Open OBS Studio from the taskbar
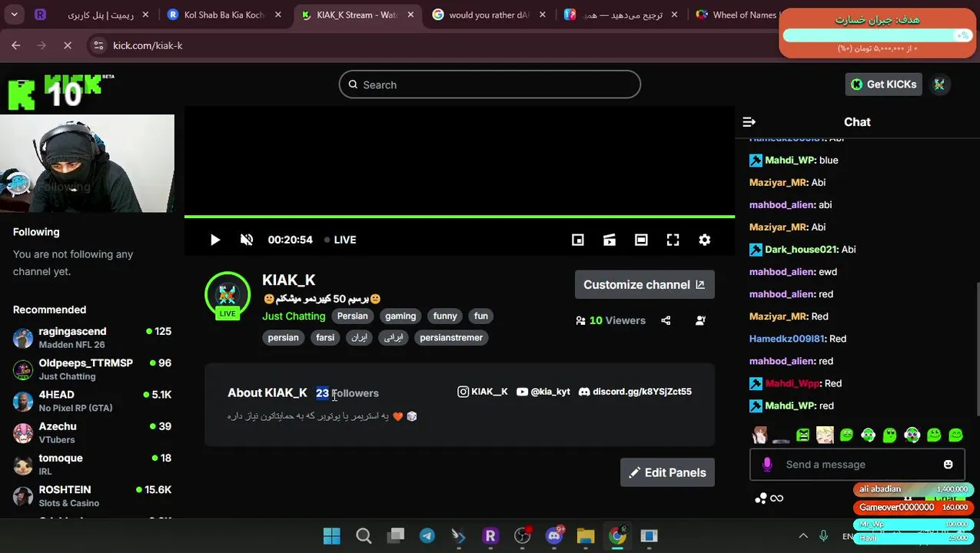Image resolution: width=980 pixels, height=553 pixels. (x=522, y=536)
